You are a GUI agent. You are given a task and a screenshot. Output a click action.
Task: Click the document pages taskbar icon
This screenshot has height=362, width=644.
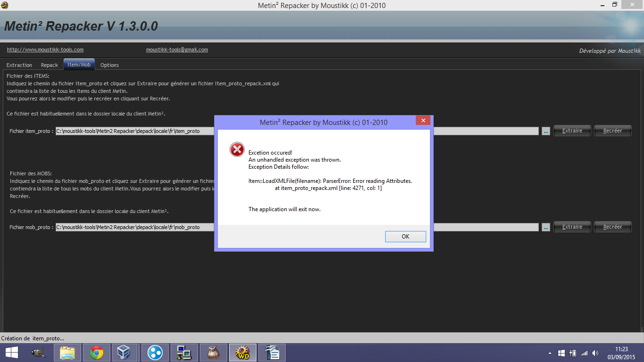pos(272,353)
